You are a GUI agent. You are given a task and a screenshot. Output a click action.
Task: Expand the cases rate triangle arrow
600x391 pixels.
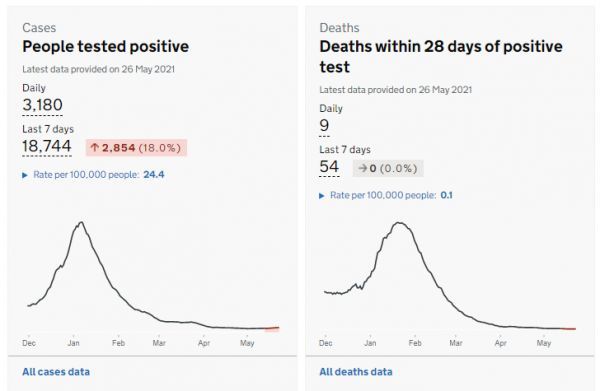(25, 175)
